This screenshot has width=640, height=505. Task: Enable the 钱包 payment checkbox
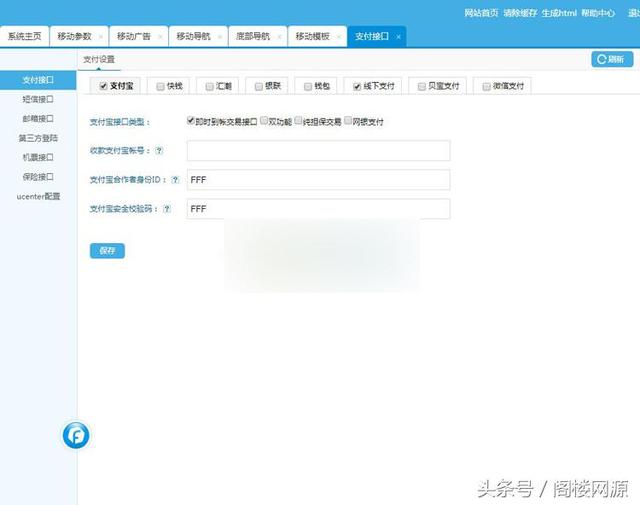tap(308, 86)
